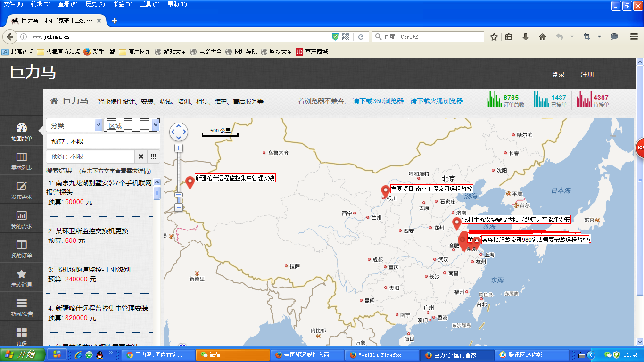
Task: Click the red marker for 新疆喀什远程监控
Action: click(190, 182)
